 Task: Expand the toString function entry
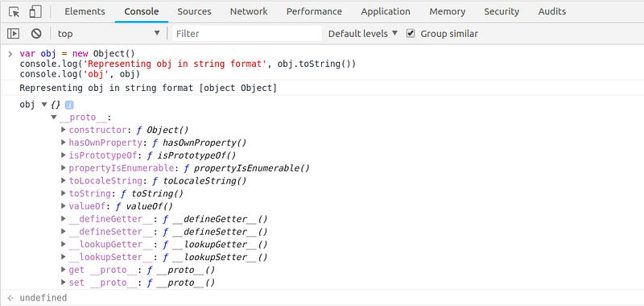(x=64, y=193)
